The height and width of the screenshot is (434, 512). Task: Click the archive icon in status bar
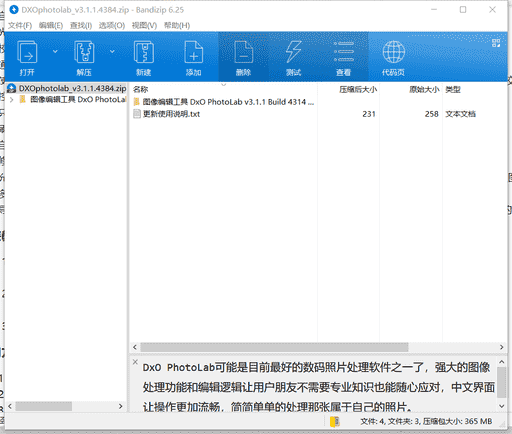point(335,422)
